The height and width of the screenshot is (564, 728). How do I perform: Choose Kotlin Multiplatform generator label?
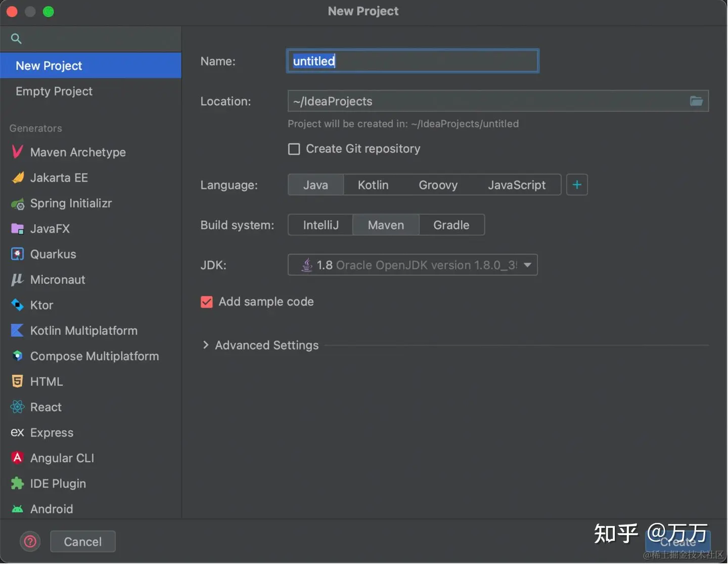click(84, 330)
